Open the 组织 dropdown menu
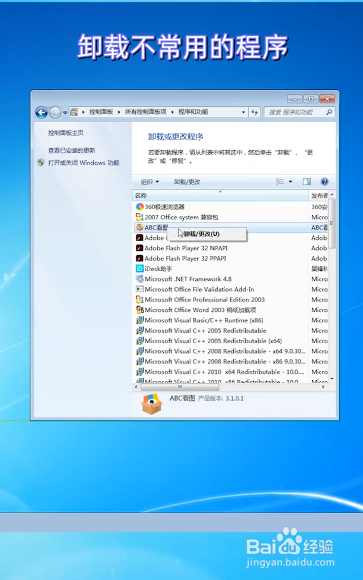The height and width of the screenshot is (580, 363). click(150, 182)
